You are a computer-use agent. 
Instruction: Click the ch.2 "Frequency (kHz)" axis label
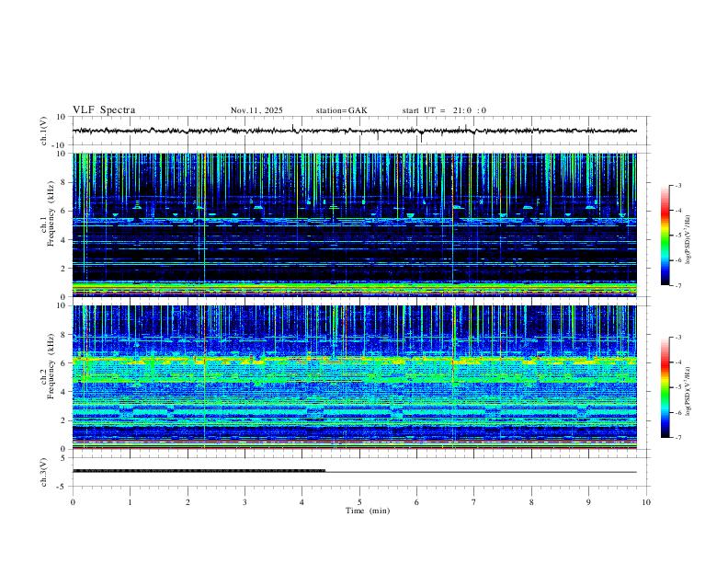point(51,366)
